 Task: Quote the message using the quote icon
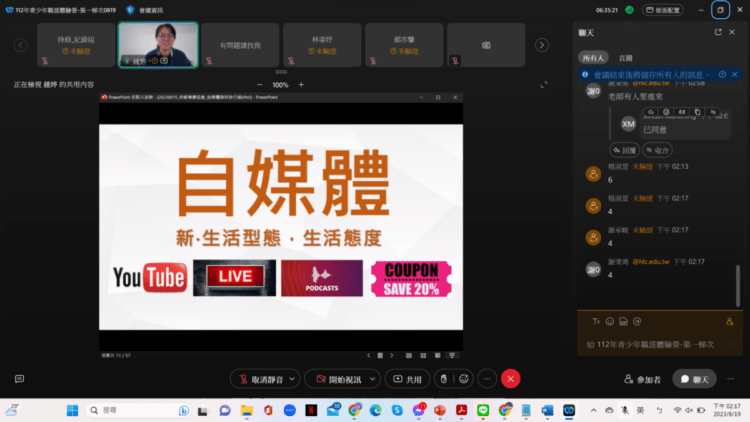[x=682, y=112]
